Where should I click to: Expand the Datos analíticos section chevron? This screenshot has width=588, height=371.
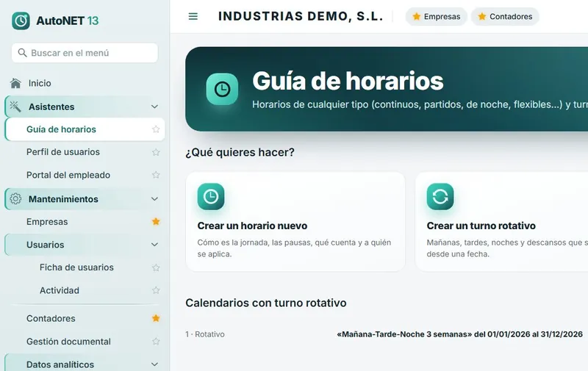pyautogui.click(x=154, y=364)
